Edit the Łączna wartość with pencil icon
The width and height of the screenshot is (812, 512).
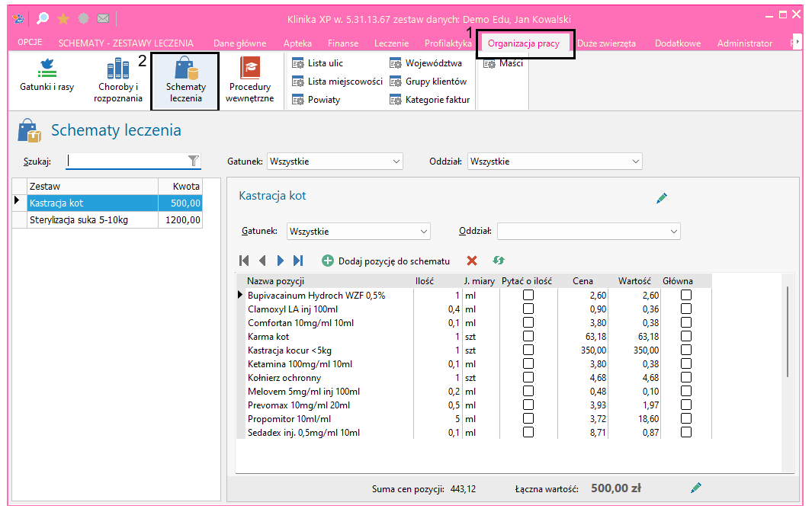point(696,488)
